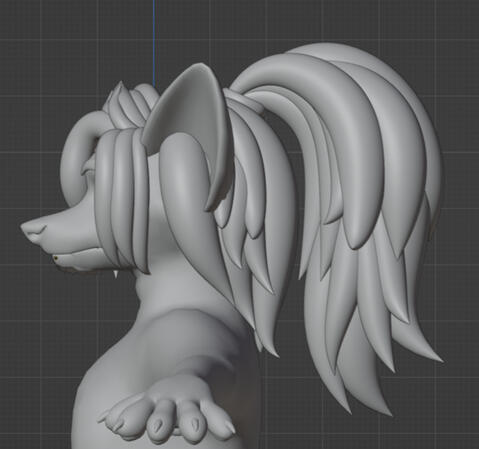Select the nose tip of the snout
Screen dimensions: 479x449
[x=33, y=230]
